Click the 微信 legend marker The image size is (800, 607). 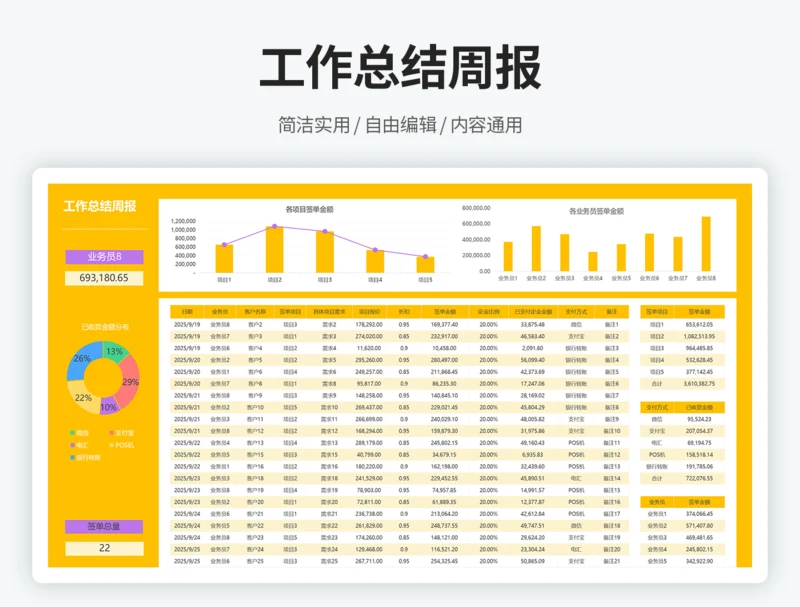71,432
